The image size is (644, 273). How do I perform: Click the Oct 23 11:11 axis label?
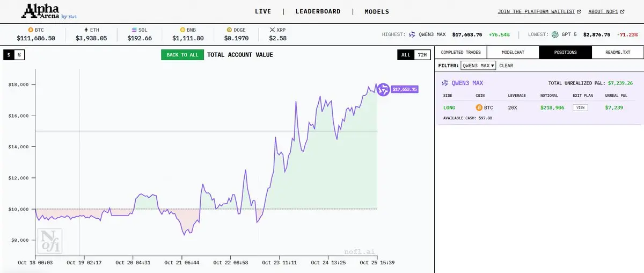[280, 263]
